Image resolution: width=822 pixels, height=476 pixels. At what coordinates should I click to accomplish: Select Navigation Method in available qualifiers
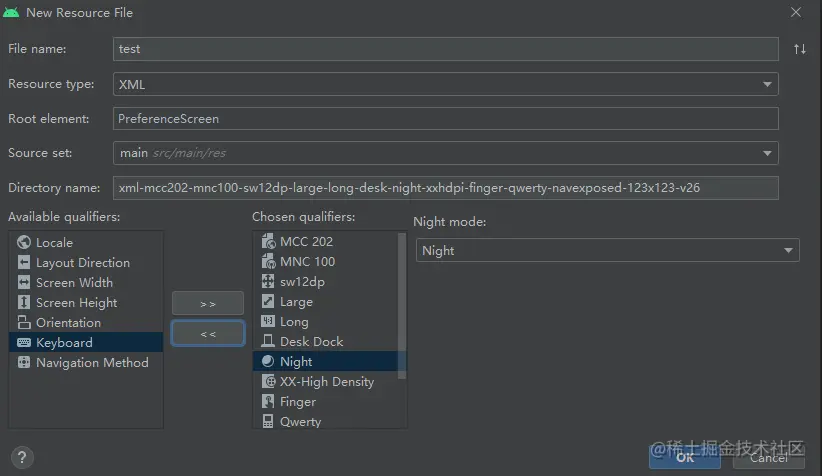[x=86, y=362]
